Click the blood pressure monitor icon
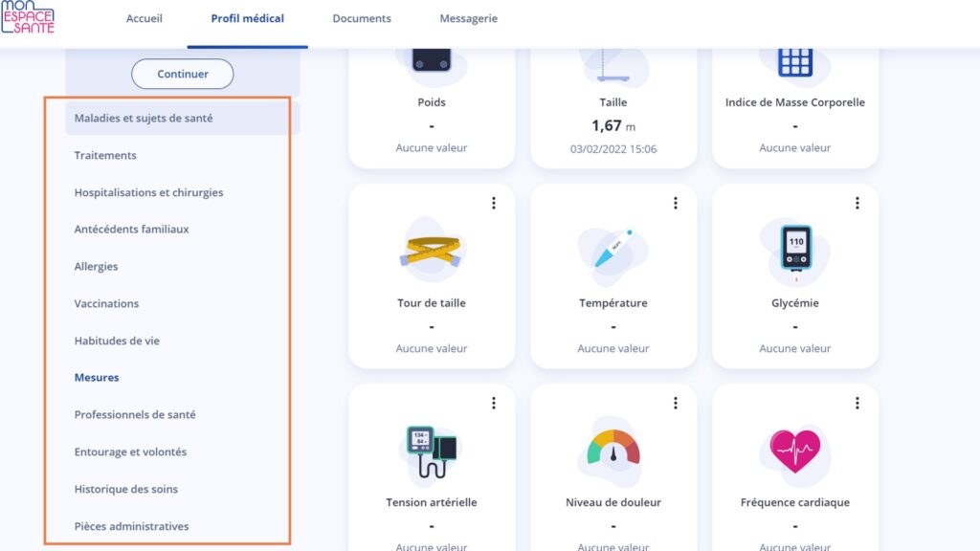This screenshot has height=551, width=980. click(x=432, y=452)
